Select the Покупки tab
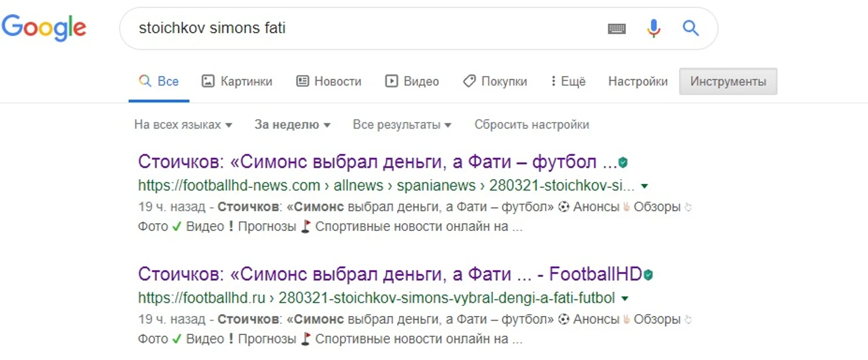This screenshot has width=868, height=360. [x=495, y=82]
